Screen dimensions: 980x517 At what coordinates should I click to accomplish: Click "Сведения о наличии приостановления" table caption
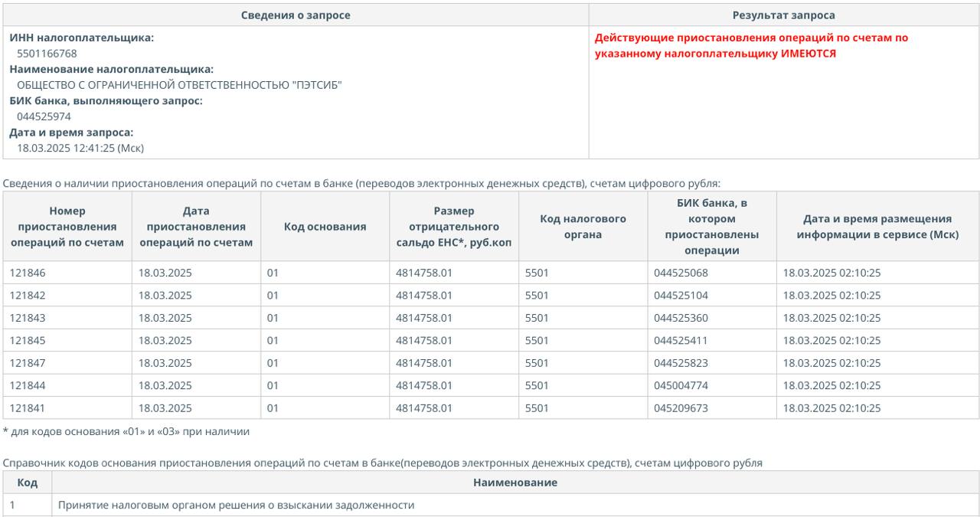(361, 184)
